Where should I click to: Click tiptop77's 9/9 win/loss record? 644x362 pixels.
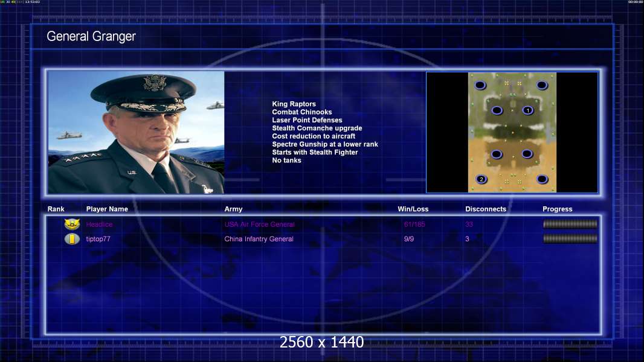408,239
